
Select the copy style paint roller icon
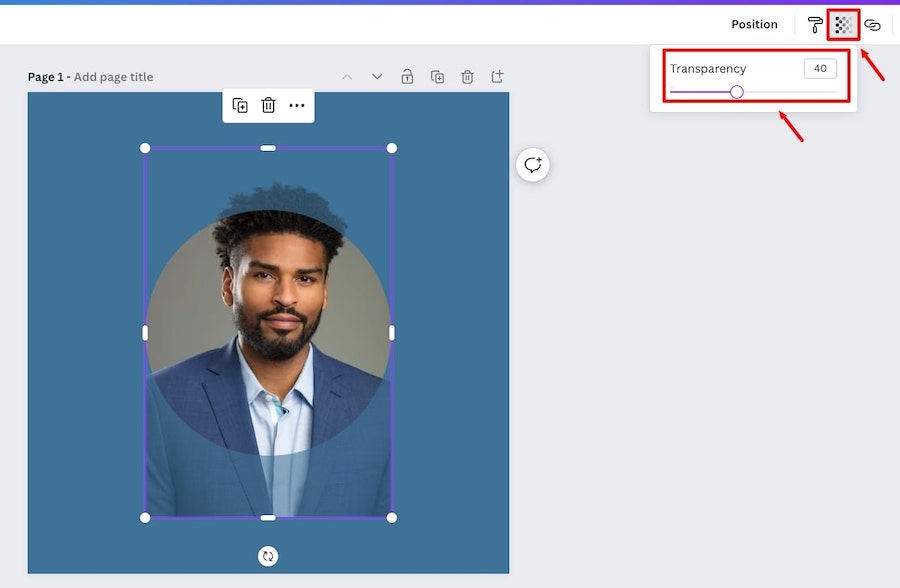(x=814, y=25)
